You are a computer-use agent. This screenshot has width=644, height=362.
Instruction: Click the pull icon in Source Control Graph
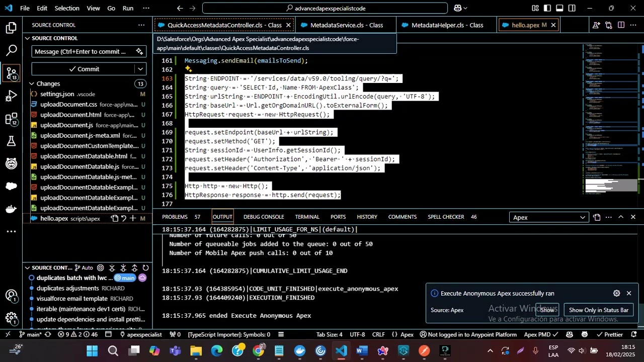(x=123, y=268)
